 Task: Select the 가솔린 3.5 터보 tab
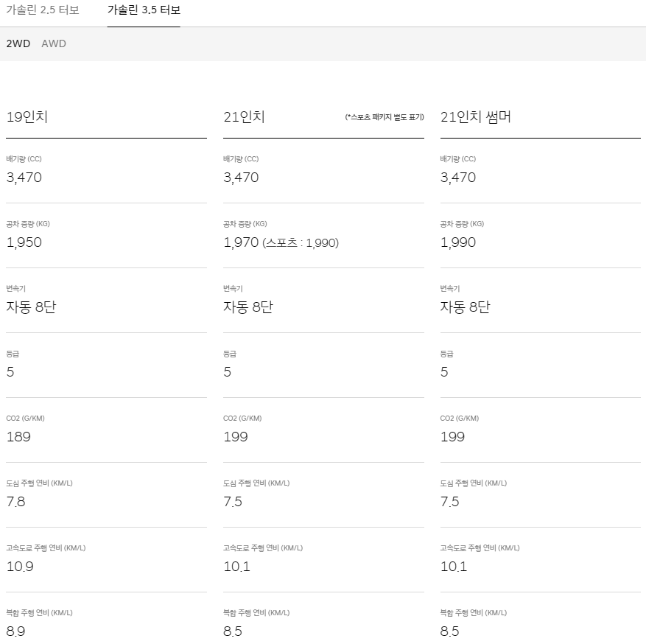coord(144,10)
